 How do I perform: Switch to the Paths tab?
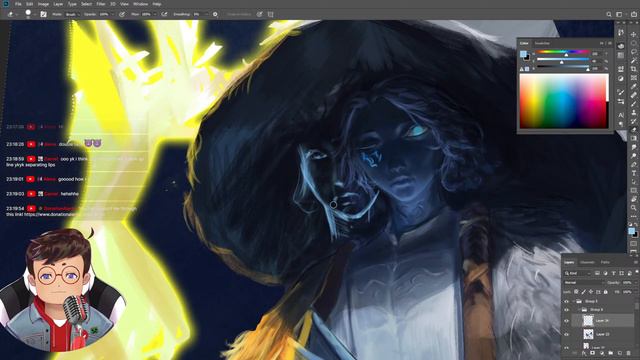pyautogui.click(x=605, y=262)
